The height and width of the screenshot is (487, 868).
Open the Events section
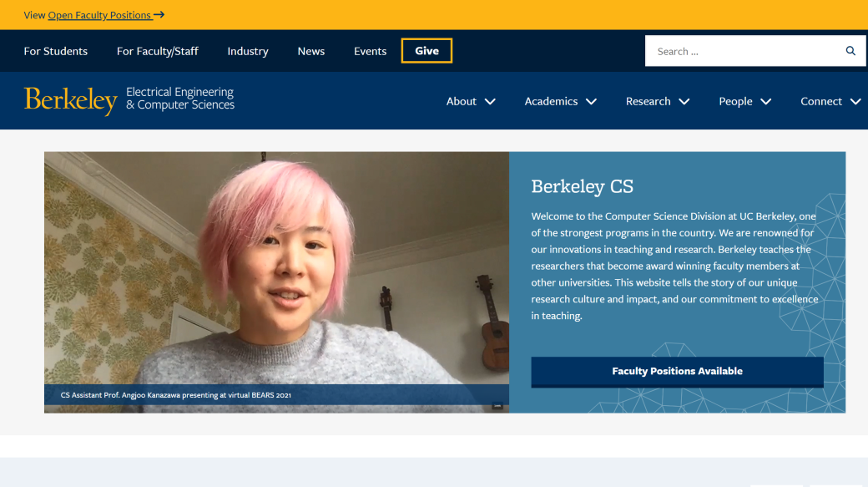click(370, 51)
